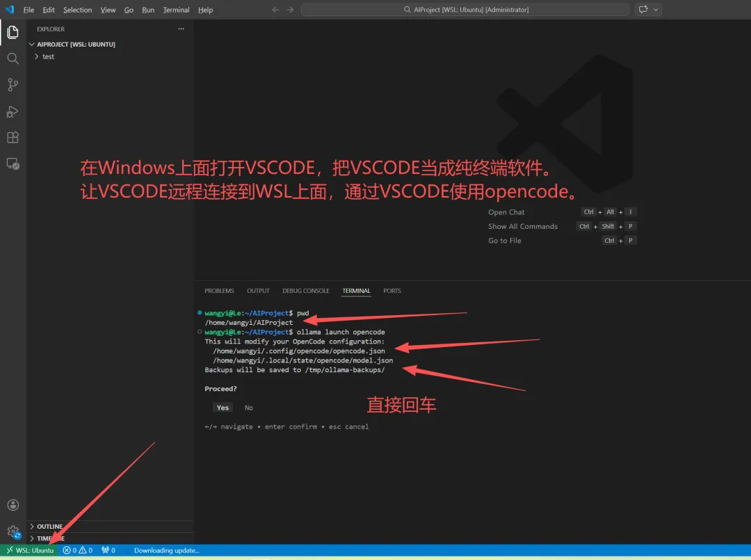Click ollama launch opencode command text

click(341, 332)
